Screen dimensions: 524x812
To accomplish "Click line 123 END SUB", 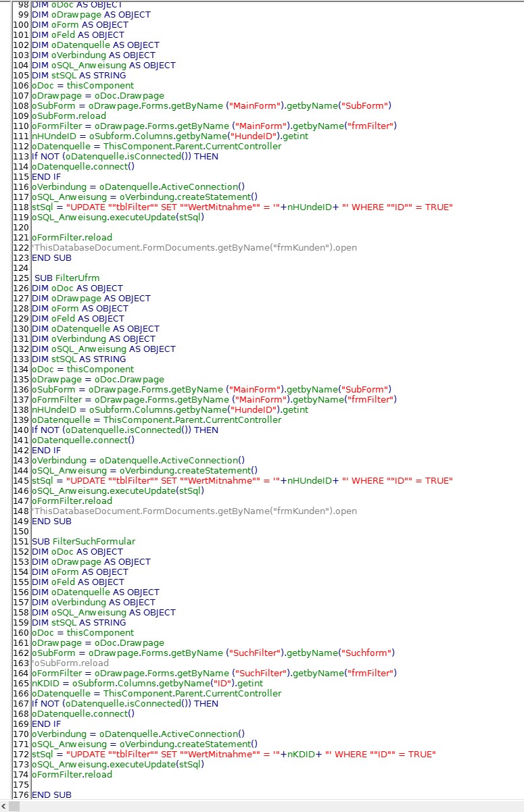I will click(x=51, y=258).
